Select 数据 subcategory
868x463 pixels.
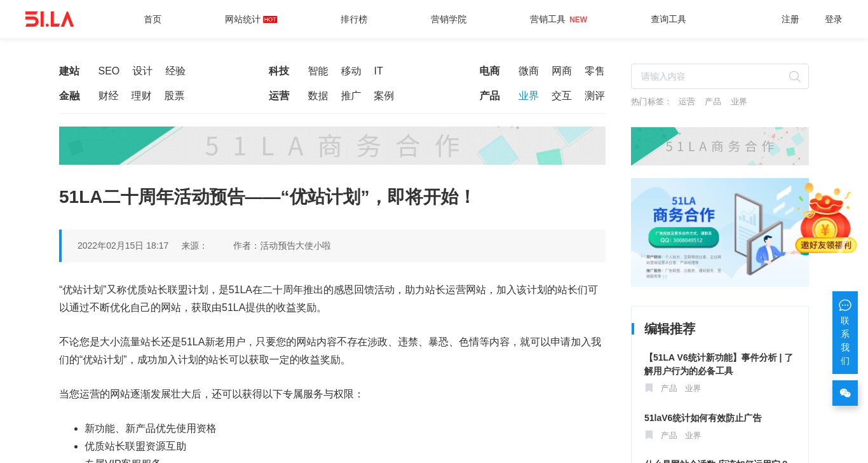[318, 96]
